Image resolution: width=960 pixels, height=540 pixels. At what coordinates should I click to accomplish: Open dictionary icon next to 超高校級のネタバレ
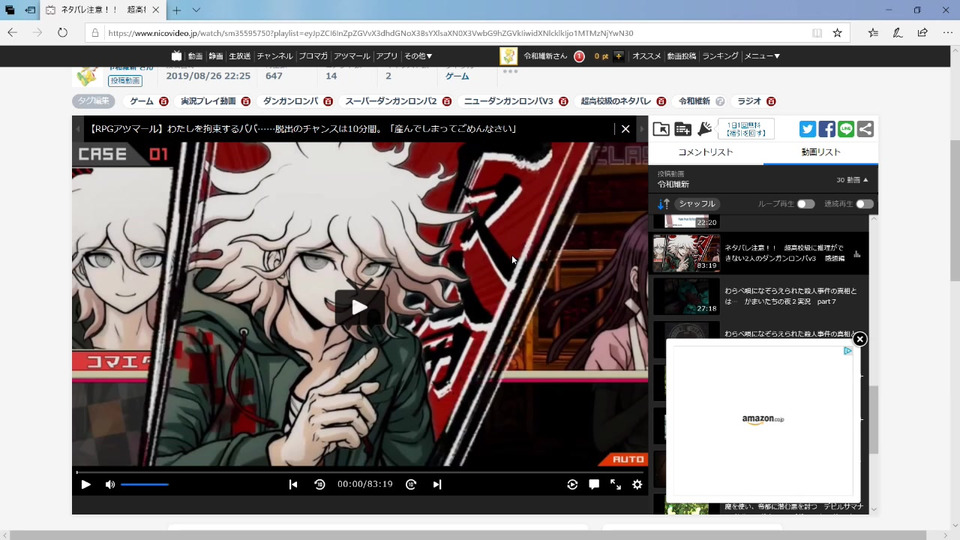click(661, 101)
